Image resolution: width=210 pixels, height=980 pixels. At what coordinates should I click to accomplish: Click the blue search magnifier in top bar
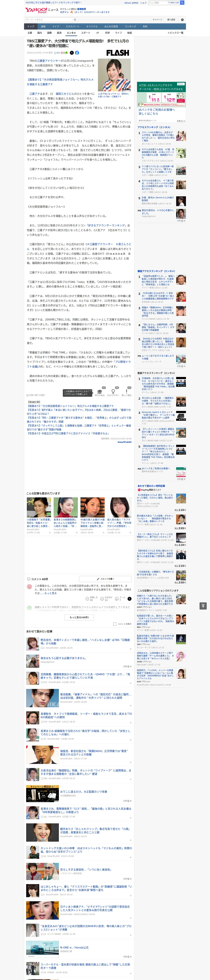pyautogui.click(x=182, y=3)
